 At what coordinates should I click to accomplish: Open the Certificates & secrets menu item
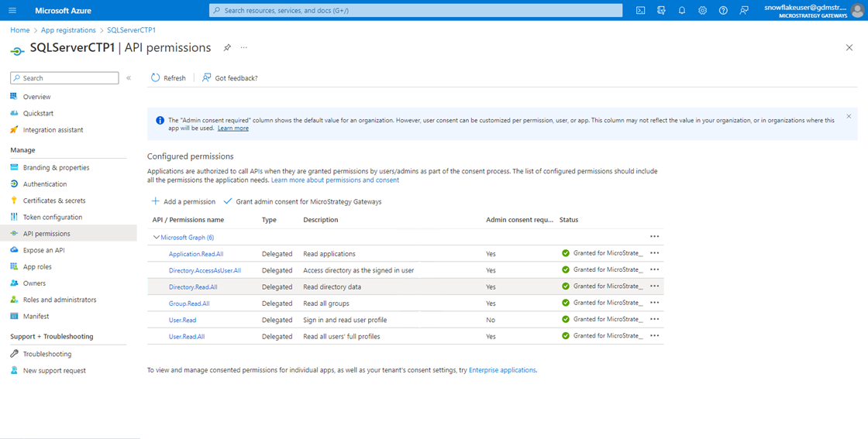pos(54,201)
